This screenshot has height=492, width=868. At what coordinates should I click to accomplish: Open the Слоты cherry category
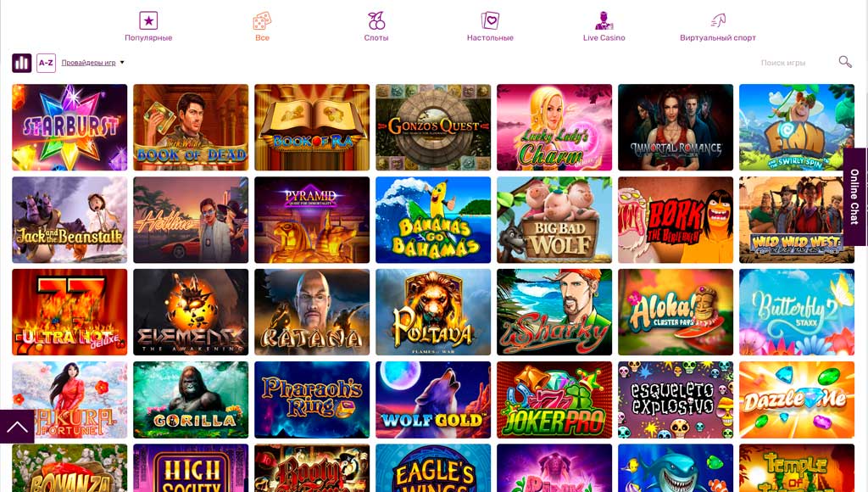pos(376,26)
